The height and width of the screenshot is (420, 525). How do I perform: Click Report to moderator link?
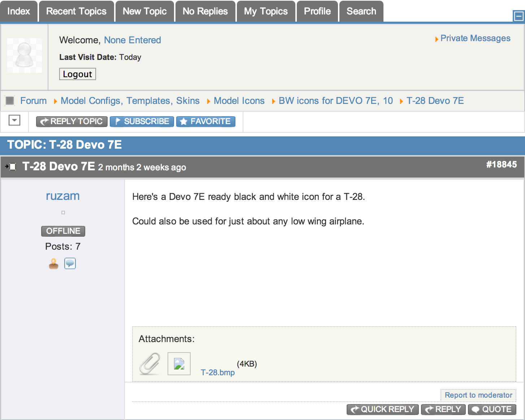point(478,395)
